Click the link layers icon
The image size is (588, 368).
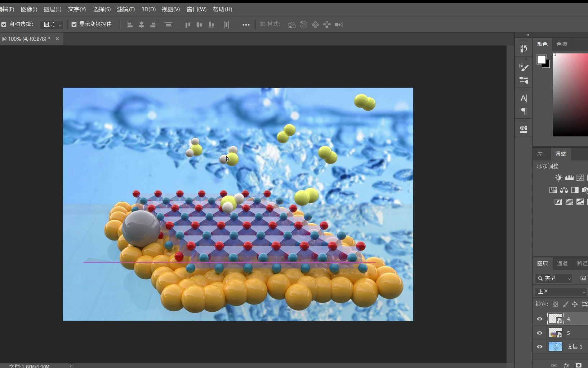tap(554, 365)
